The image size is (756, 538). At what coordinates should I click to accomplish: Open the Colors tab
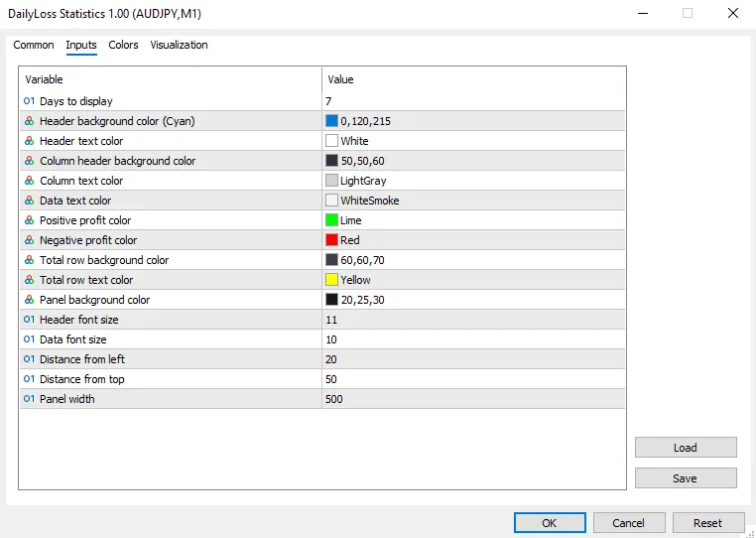coord(123,45)
